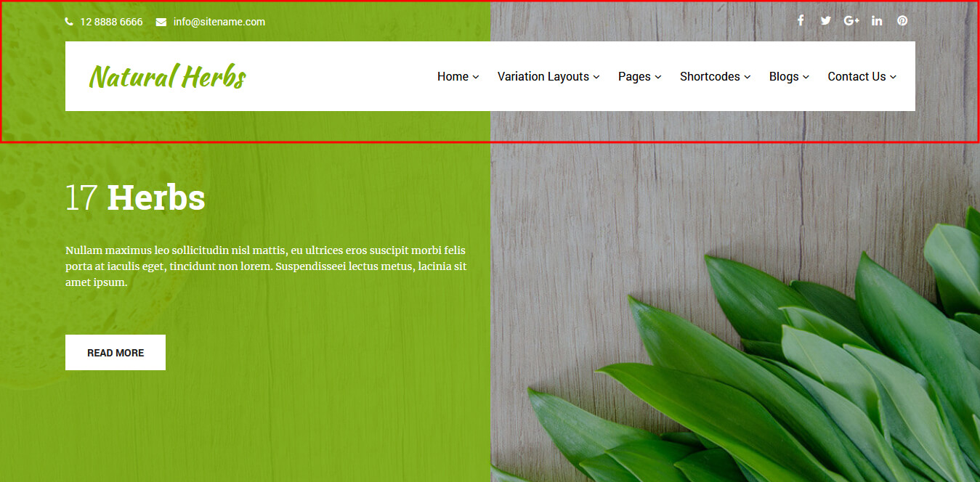Open the Facebook social icon
The height and width of the screenshot is (482, 980).
tap(801, 20)
